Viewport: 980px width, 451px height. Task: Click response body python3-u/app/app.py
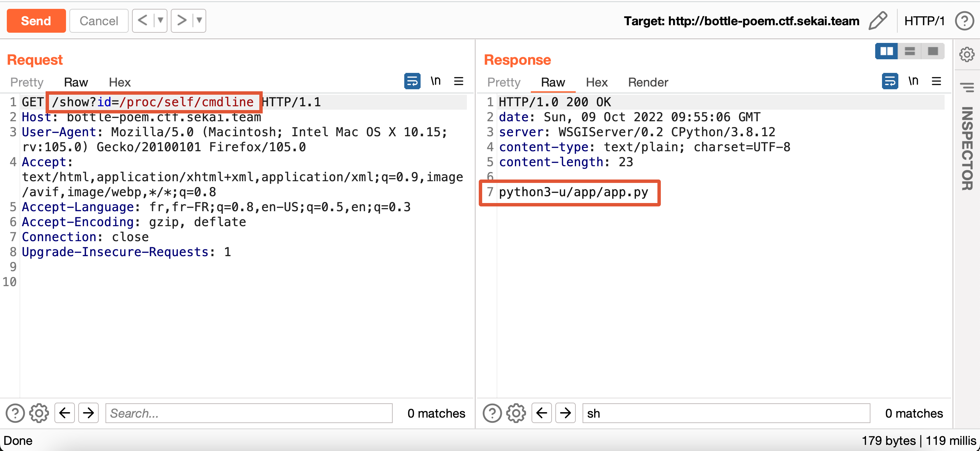pos(574,192)
